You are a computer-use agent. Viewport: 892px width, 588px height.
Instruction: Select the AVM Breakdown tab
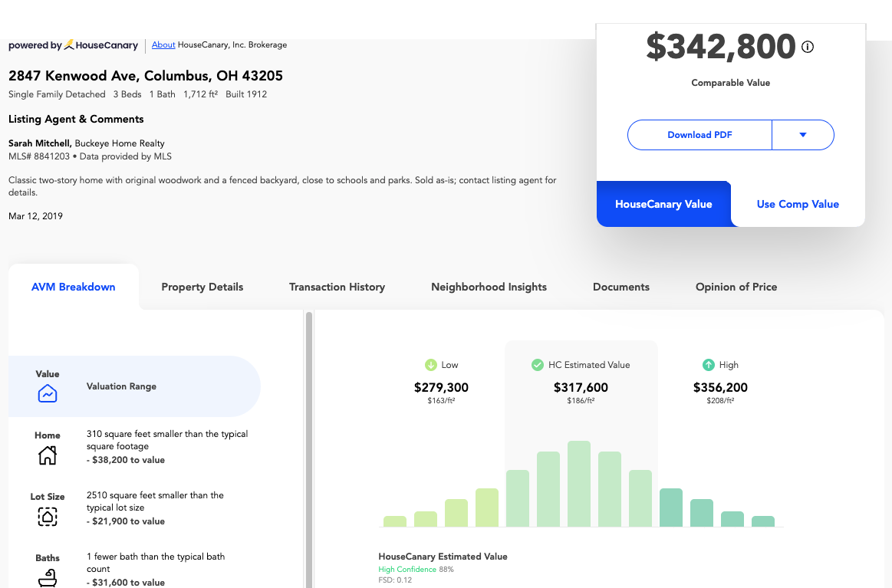74,287
